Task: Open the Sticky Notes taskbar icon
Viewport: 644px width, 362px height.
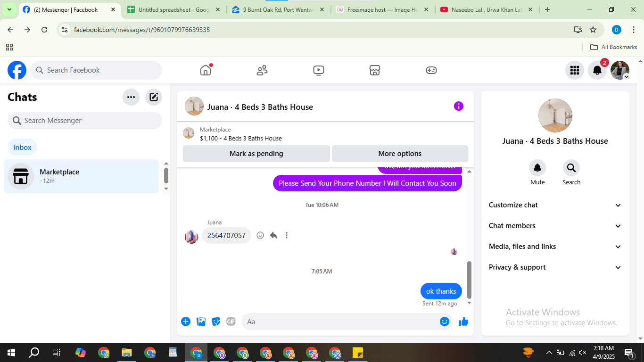Action: click(x=357, y=353)
